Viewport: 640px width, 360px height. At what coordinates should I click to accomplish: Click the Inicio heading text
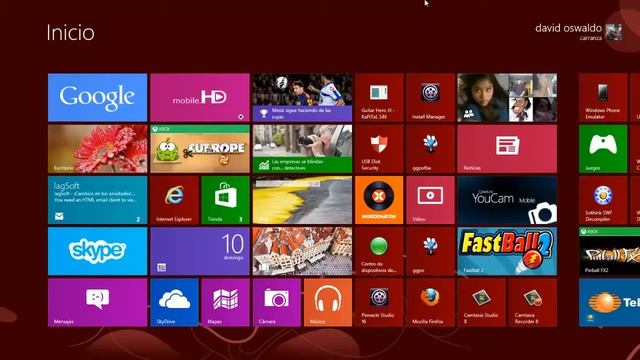tap(71, 33)
